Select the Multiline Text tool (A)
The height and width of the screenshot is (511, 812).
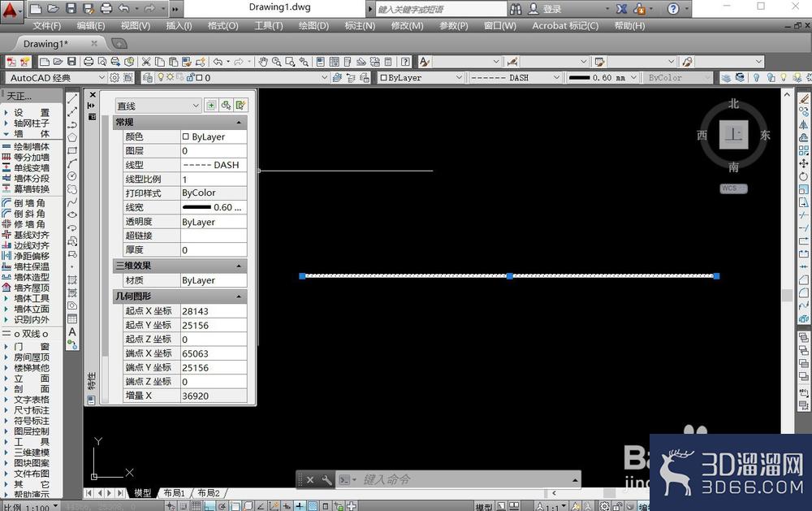(x=72, y=331)
